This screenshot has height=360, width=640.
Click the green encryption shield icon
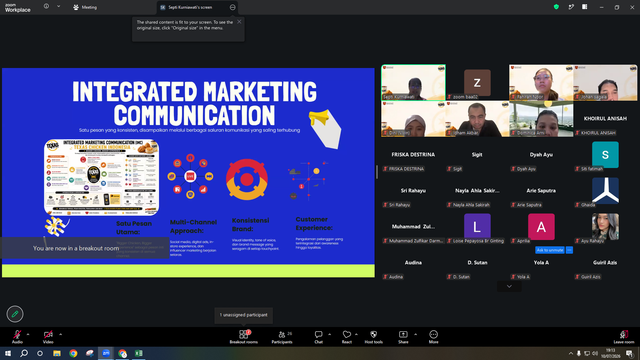(x=556, y=7)
